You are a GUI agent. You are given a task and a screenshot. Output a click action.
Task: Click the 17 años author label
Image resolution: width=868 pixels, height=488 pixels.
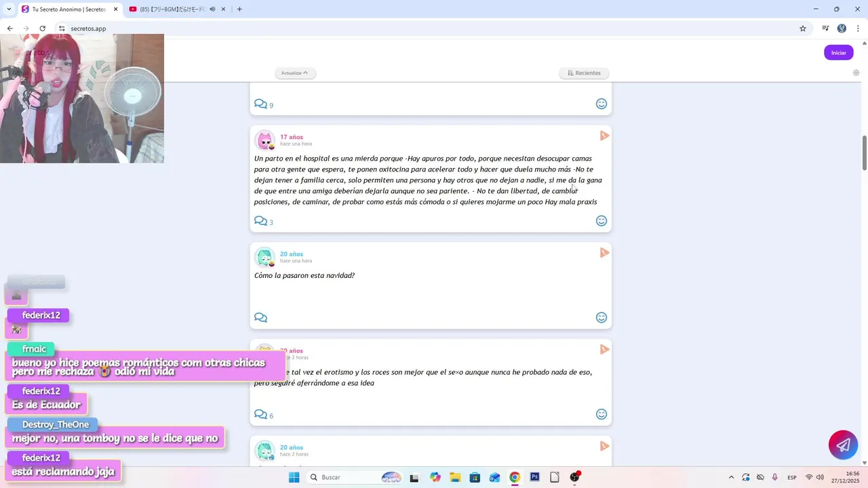pos(292,137)
